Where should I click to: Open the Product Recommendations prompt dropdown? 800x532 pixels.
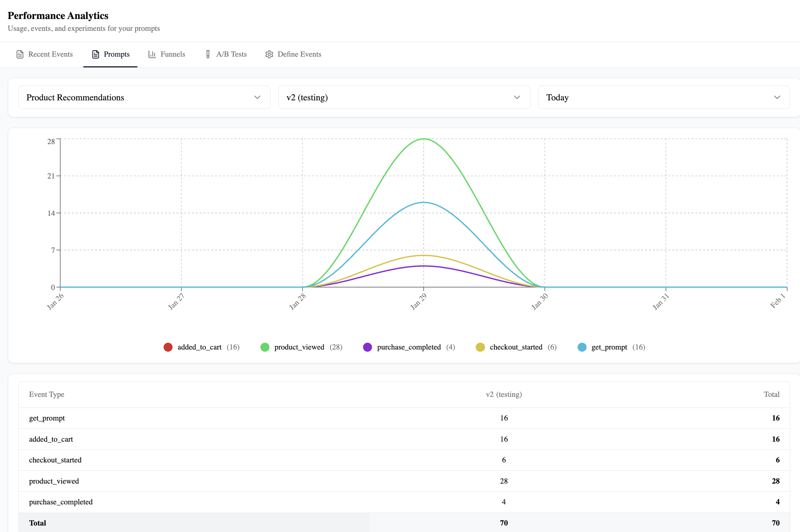click(x=144, y=97)
